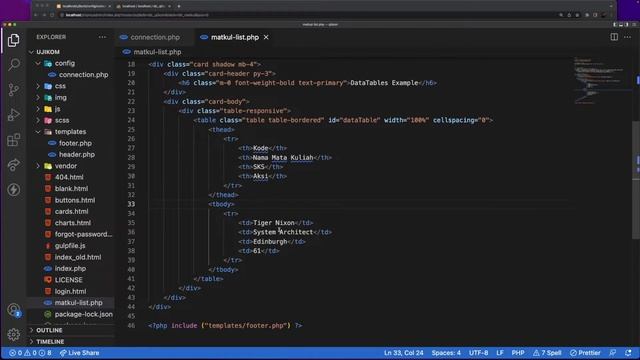Open blank.html in the file tree
This screenshot has width=640, height=360.
click(71, 189)
